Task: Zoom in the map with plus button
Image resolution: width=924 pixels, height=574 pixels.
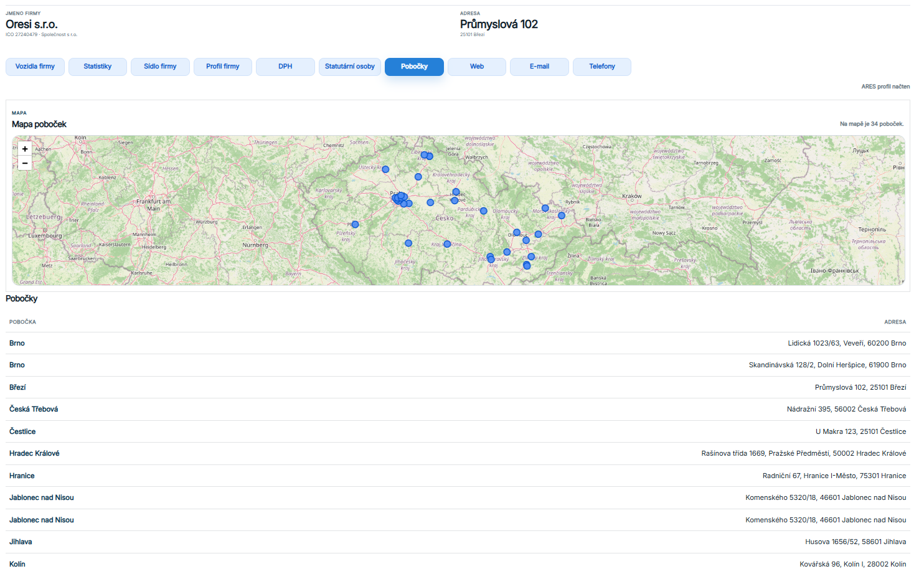Action: 25,149
